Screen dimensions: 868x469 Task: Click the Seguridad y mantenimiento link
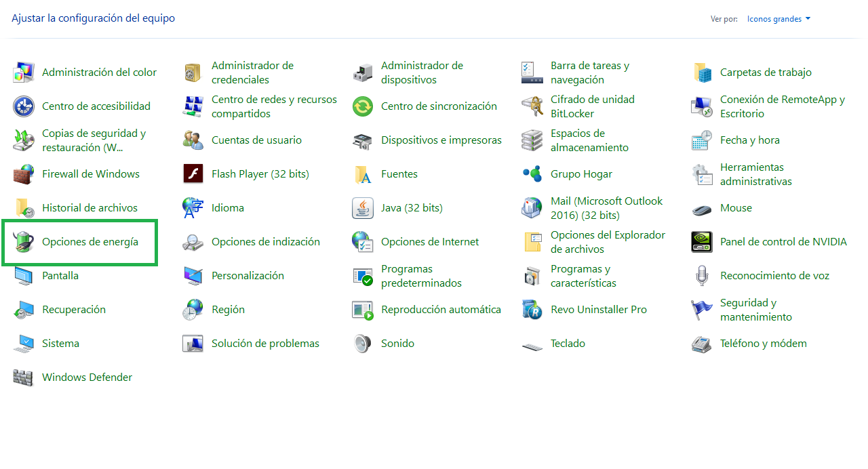pyautogui.click(x=756, y=310)
